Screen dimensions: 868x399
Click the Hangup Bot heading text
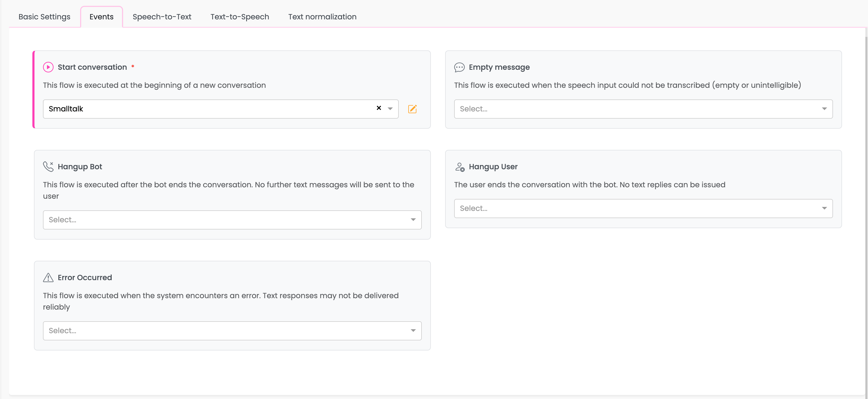click(x=80, y=167)
